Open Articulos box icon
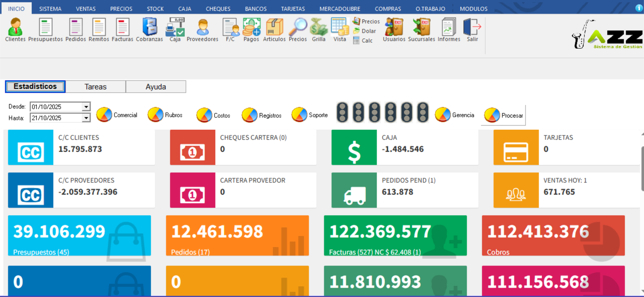This screenshot has width=644, height=297. coord(274,29)
